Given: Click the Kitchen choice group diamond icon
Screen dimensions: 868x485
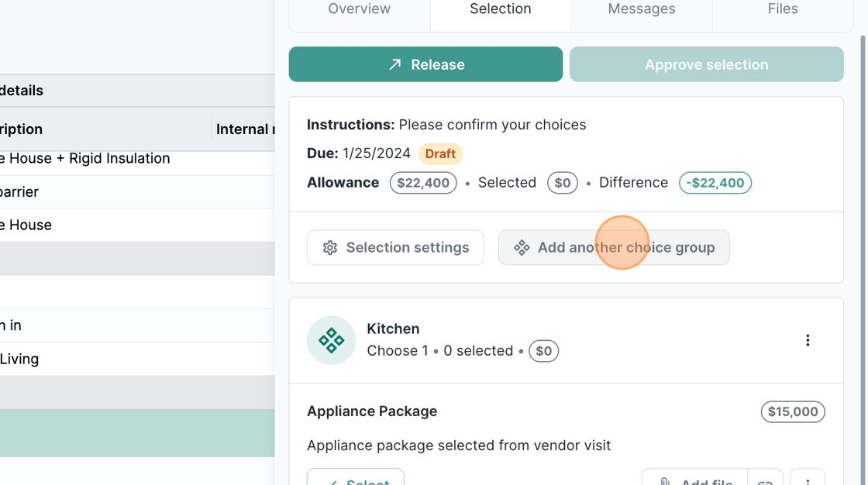Looking at the screenshot, I should [x=332, y=341].
